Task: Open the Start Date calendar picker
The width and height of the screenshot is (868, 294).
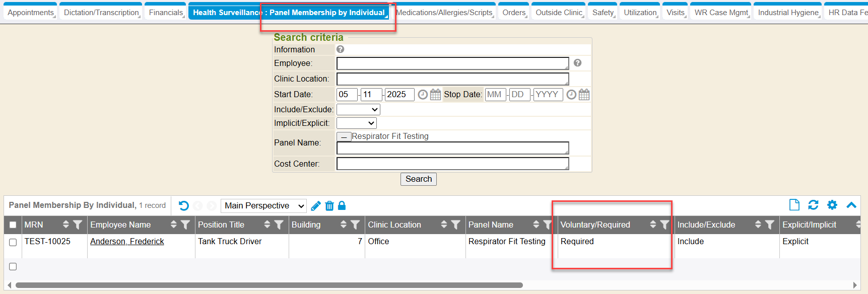Action: (x=436, y=95)
